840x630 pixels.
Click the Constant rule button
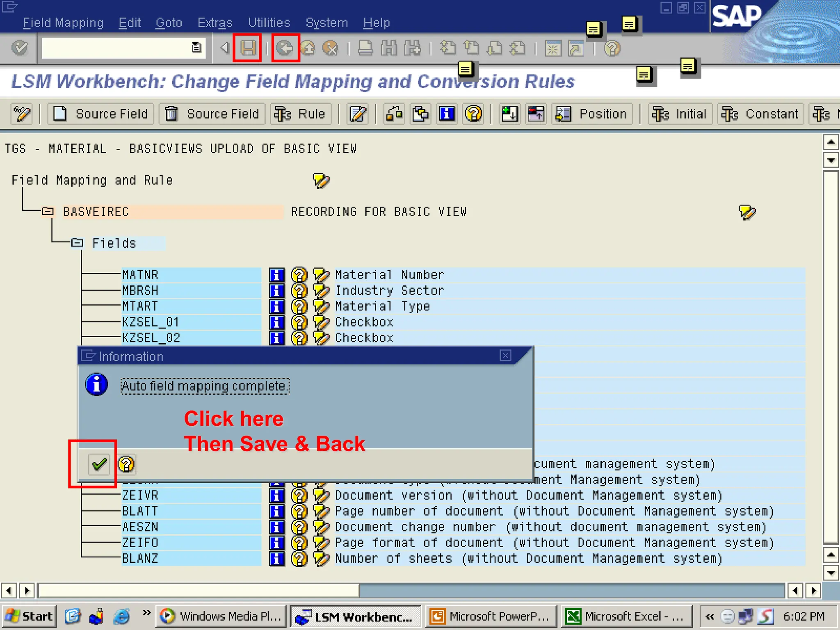[760, 114]
